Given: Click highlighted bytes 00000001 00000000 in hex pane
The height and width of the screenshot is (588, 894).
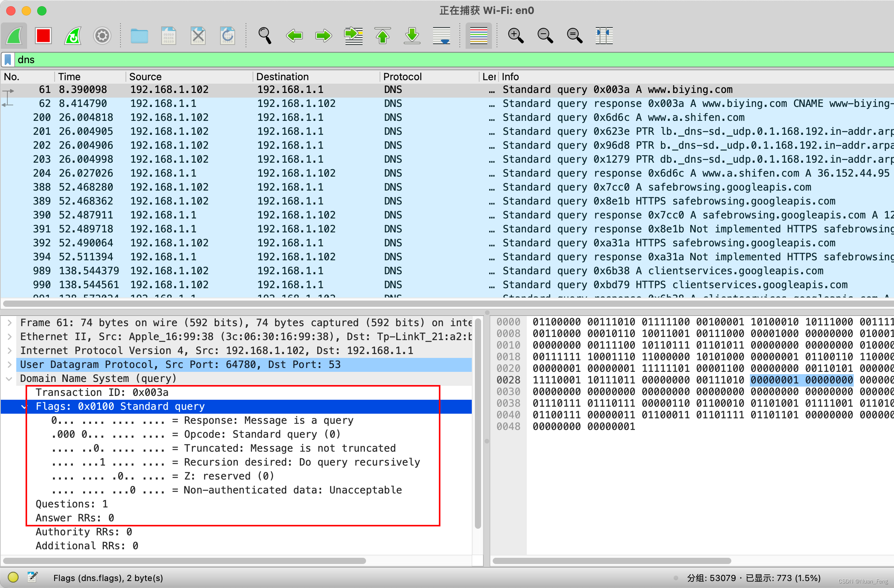Looking at the screenshot, I should tap(802, 380).
